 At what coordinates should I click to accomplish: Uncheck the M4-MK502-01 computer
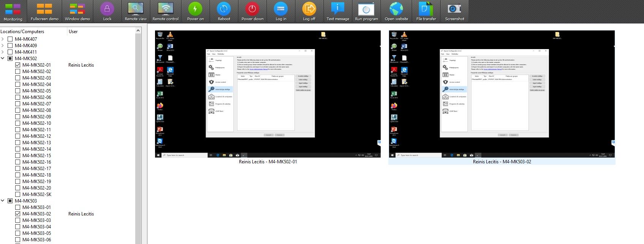[18, 65]
